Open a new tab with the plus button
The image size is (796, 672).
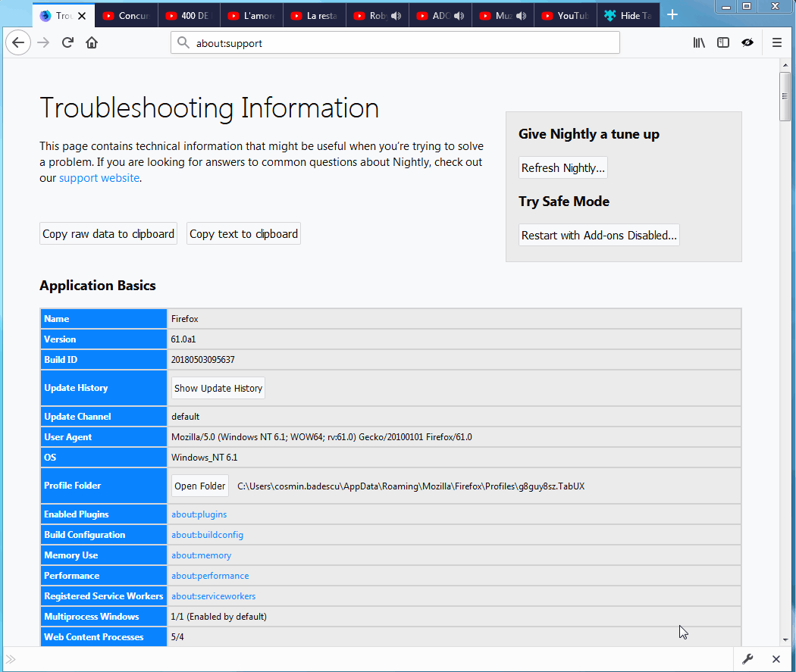[x=672, y=14]
